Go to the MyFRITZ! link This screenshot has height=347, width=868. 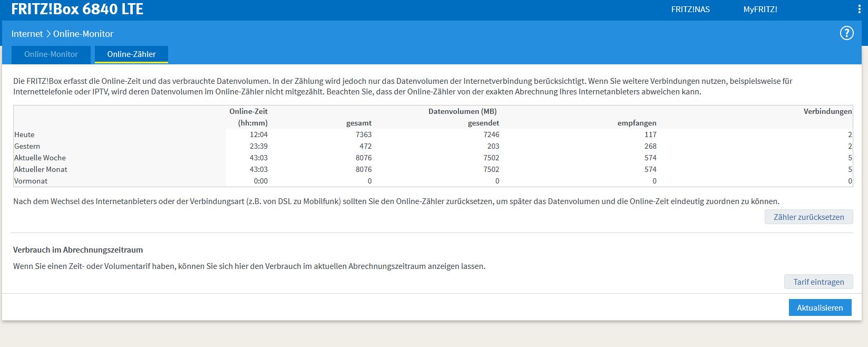click(x=760, y=9)
